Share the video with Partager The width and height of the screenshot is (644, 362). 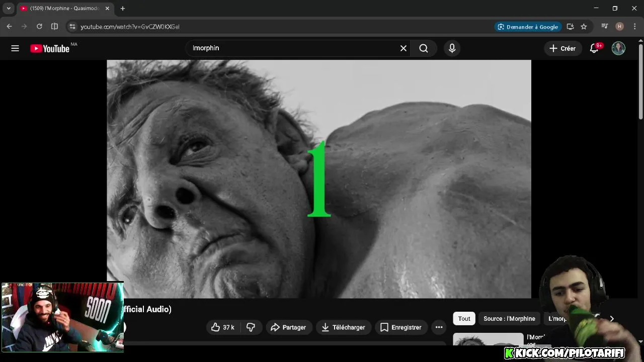(x=289, y=327)
